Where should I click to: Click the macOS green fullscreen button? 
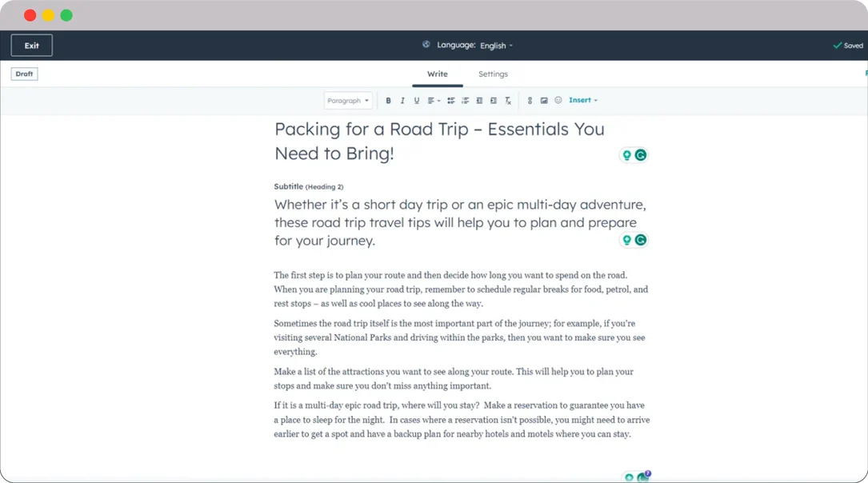click(x=66, y=15)
